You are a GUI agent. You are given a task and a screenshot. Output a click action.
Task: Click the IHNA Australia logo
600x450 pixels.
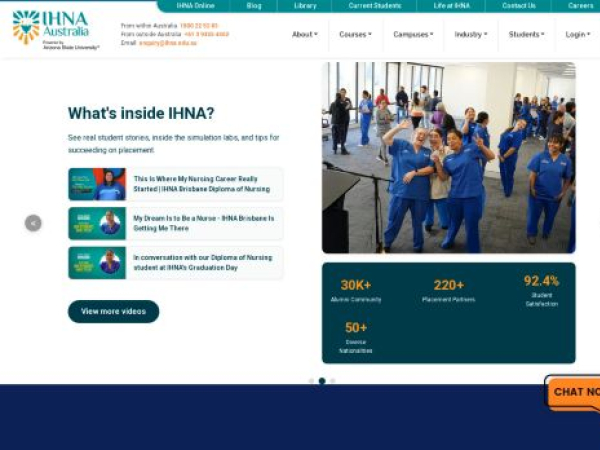click(55, 30)
